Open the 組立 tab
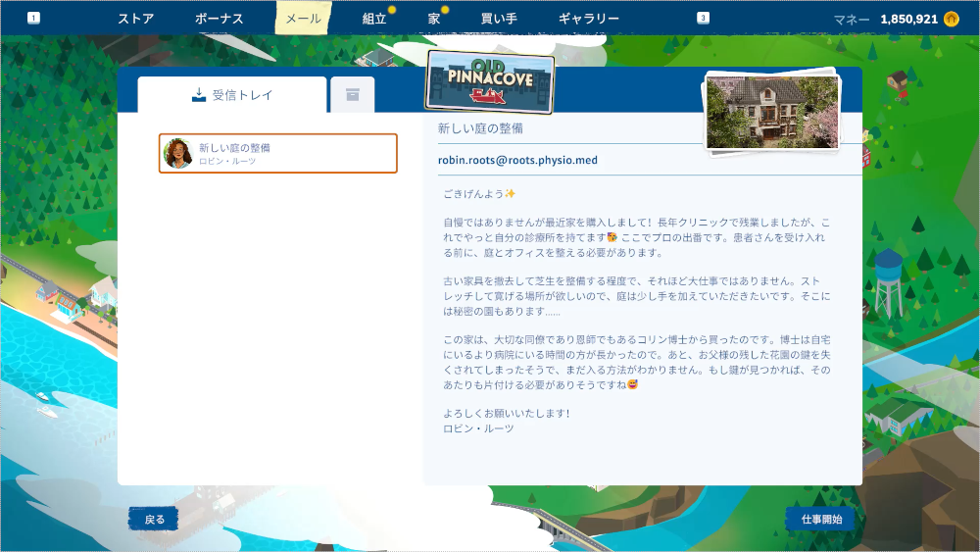 click(374, 19)
